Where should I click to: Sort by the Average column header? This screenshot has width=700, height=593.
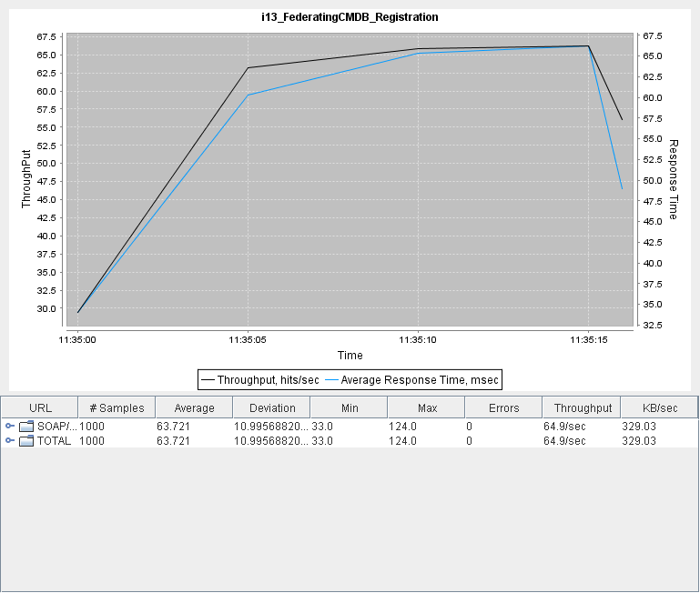tap(194, 407)
